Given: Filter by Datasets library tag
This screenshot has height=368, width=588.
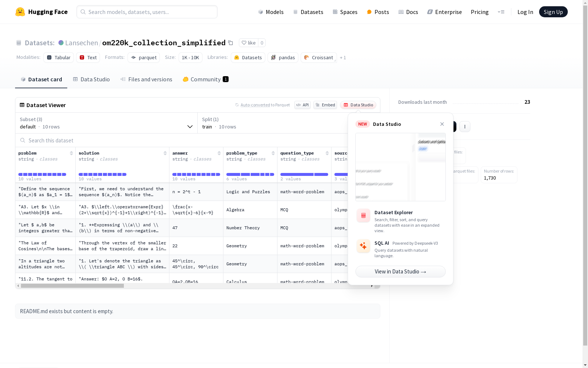Looking at the screenshot, I should click(x=248, y=57).
